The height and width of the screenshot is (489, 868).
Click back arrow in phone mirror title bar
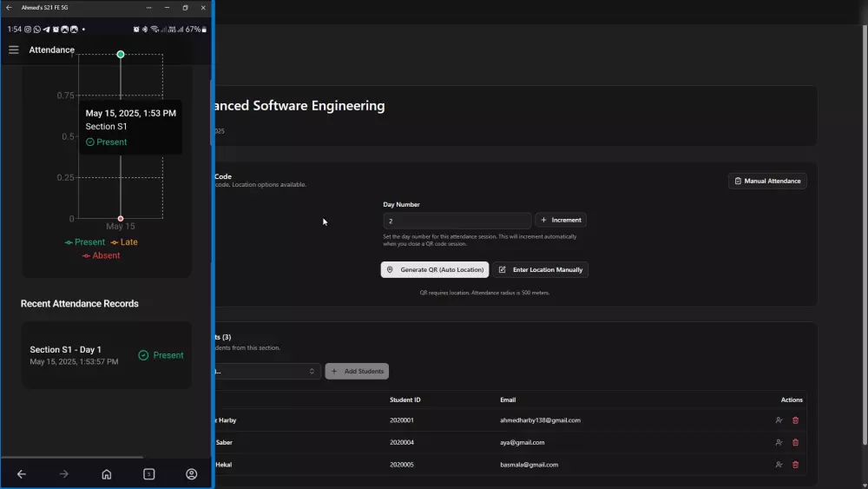pyautogui.click(x=9, y=7)
